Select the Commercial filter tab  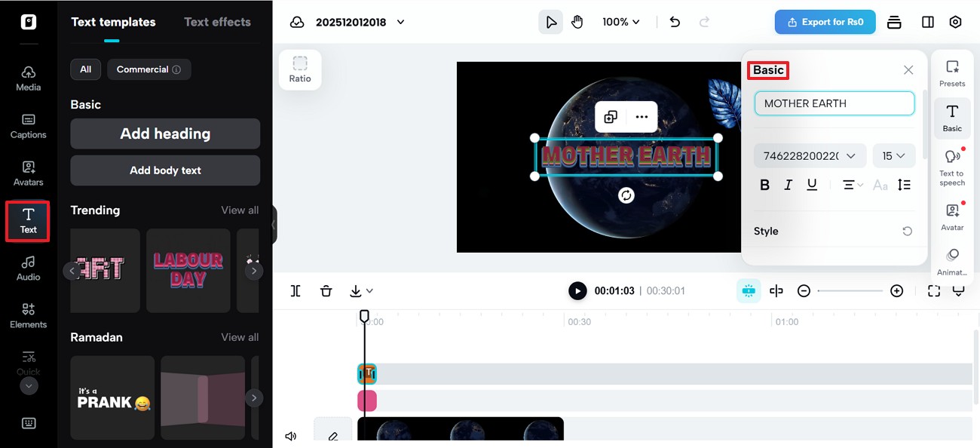tap(149, 69)
